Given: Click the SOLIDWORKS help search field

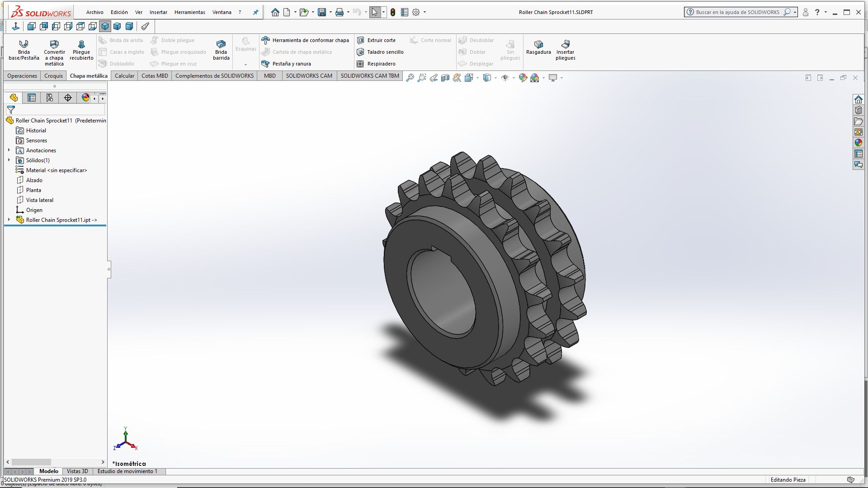Looking at the screenshot, I should 737,12.
